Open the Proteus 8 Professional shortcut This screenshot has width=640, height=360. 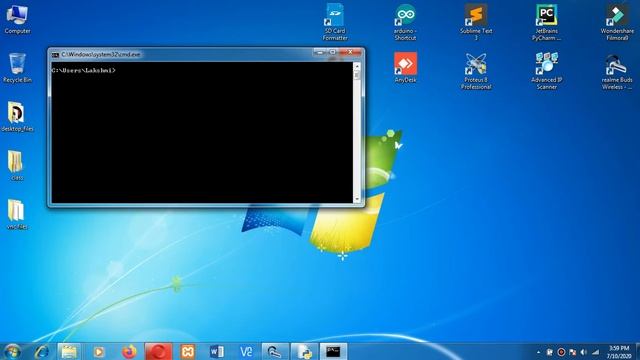tap(476, 71)
